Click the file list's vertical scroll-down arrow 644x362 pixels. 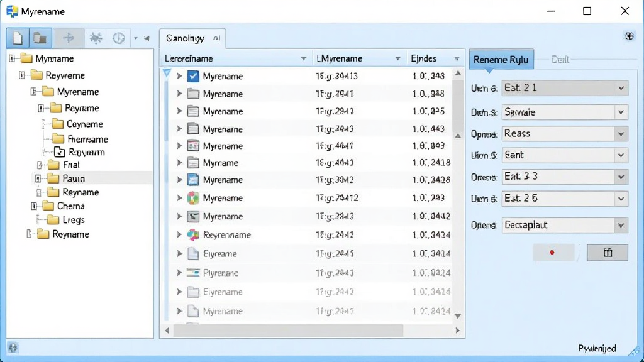tap(458, 316)
